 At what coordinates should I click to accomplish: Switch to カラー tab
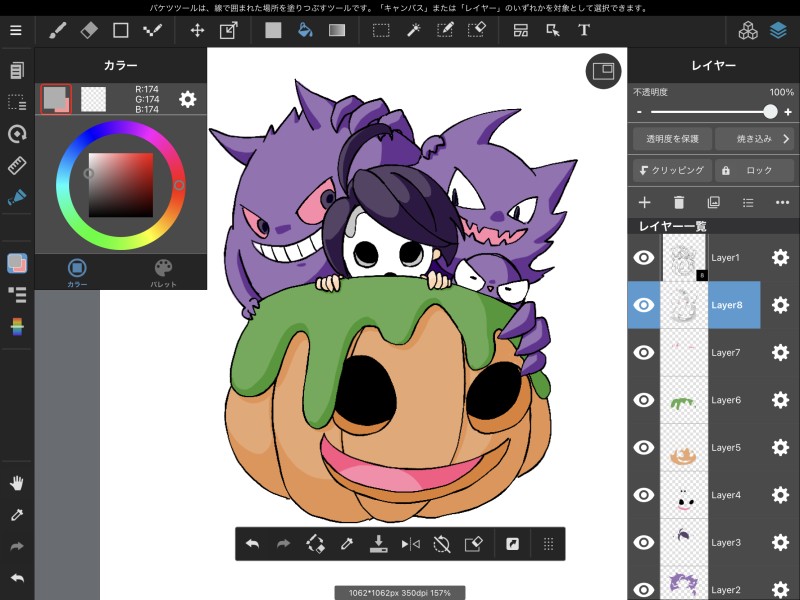[77, 273]
